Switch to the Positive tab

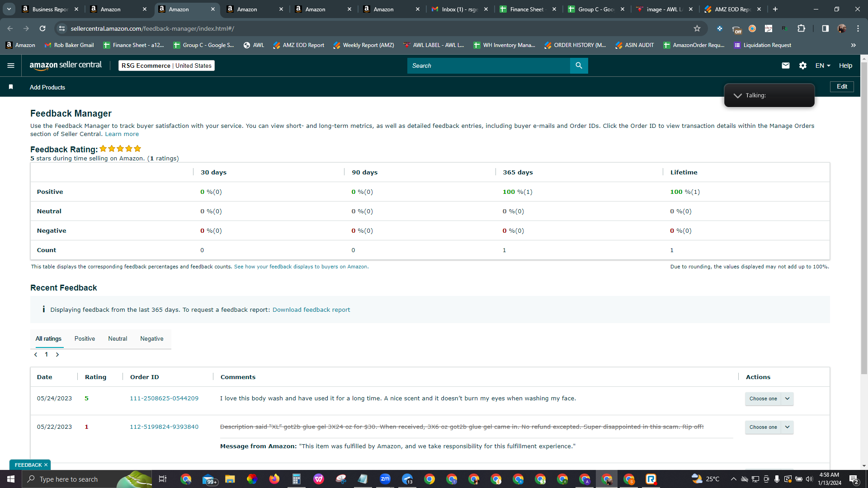tap(85, 338)
